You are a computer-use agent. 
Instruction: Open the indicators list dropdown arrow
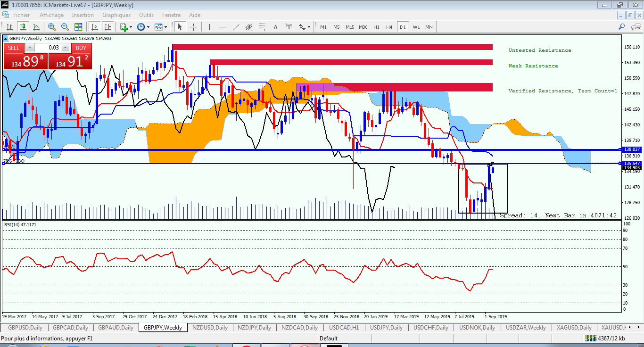coord(132,27)
